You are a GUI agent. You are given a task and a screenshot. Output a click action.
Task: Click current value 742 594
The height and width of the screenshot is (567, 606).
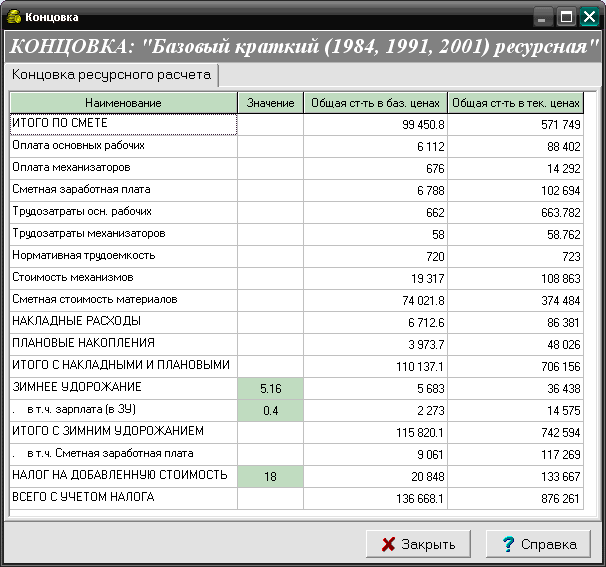click(x=516, y=432)
